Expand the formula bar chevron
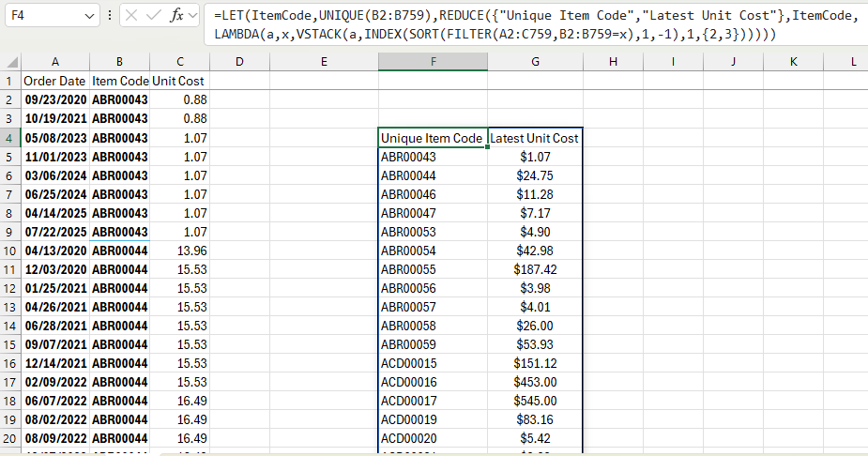The width and height of the screenshot is (868, 456). [192, 16]
